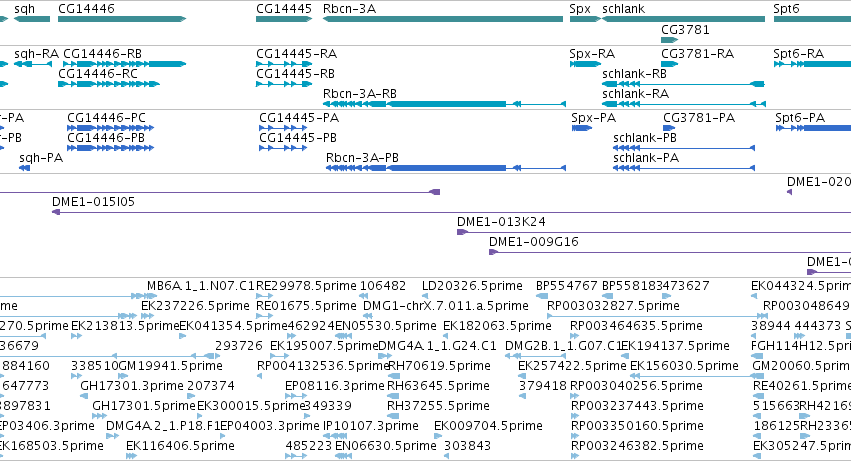The image size is (851, 461).
Task: Select protein CG14446-PC
Action: tap(106, 118)
